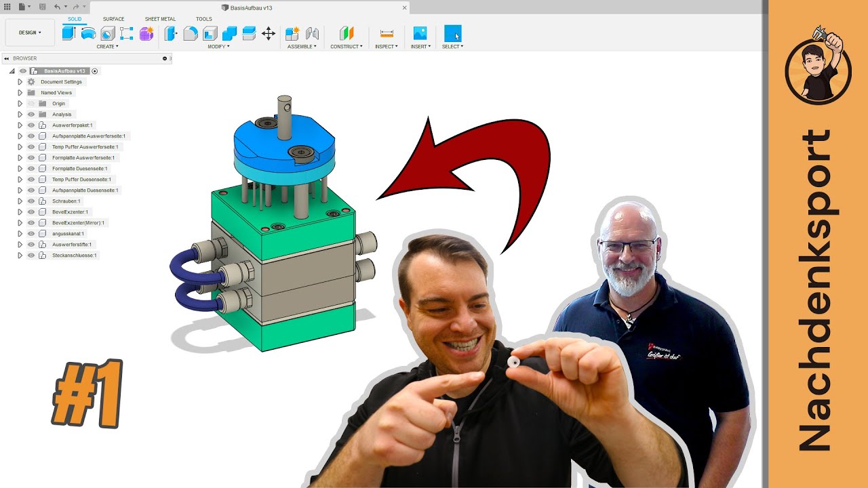Viewport: 868px width, 488px height.
Task: Hide the Analysis folder
Action: click(x=31, y=115)
